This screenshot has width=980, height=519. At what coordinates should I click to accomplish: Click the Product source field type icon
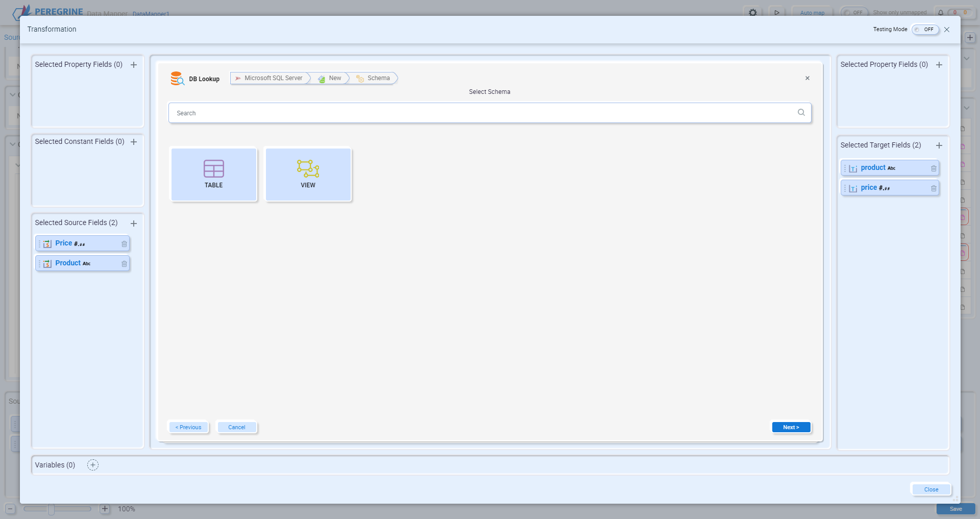point(47,264)
